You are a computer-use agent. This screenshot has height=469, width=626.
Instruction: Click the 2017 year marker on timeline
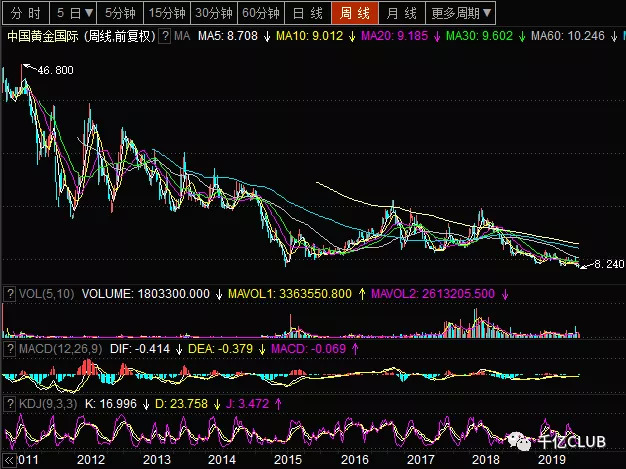(421, 460)
